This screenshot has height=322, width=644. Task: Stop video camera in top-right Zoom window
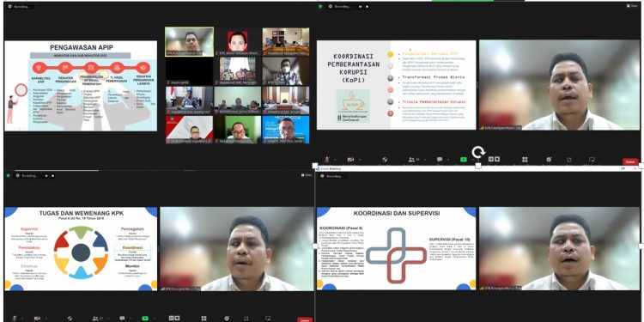click(x=350, y=160)
